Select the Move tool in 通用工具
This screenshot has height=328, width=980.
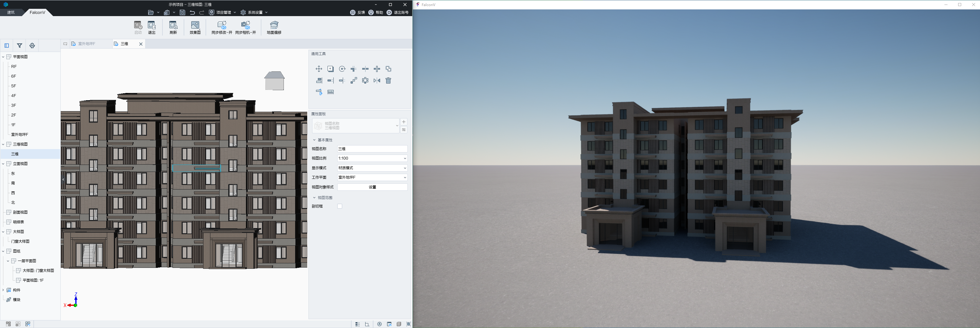tap(319, 69)
